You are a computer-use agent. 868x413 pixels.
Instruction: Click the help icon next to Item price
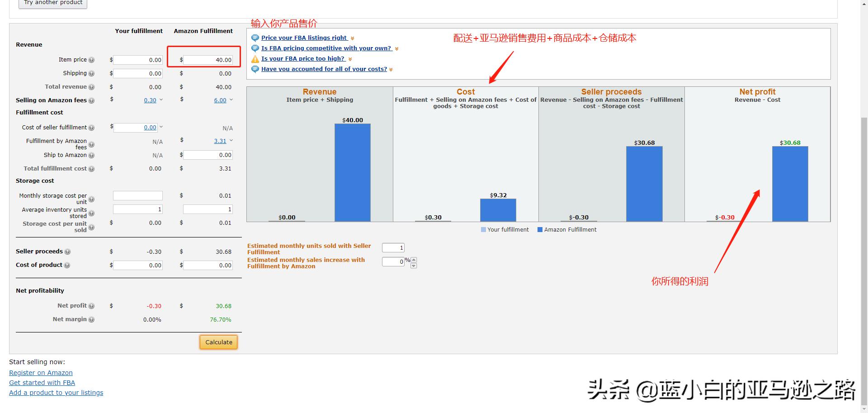coord(92,59)
